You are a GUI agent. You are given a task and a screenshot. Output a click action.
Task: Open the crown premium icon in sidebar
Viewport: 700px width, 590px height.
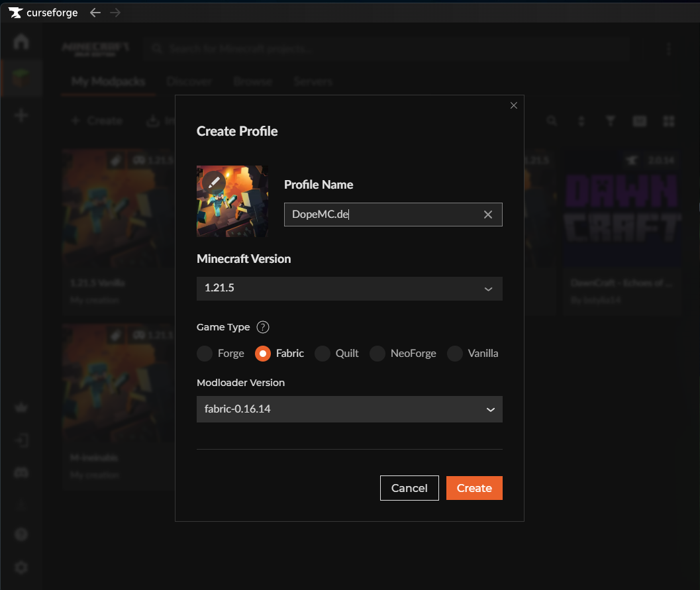coord(21,407)
